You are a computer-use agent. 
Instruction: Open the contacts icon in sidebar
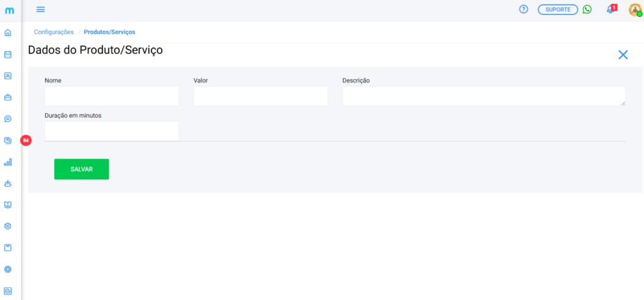tap(8, 76)
